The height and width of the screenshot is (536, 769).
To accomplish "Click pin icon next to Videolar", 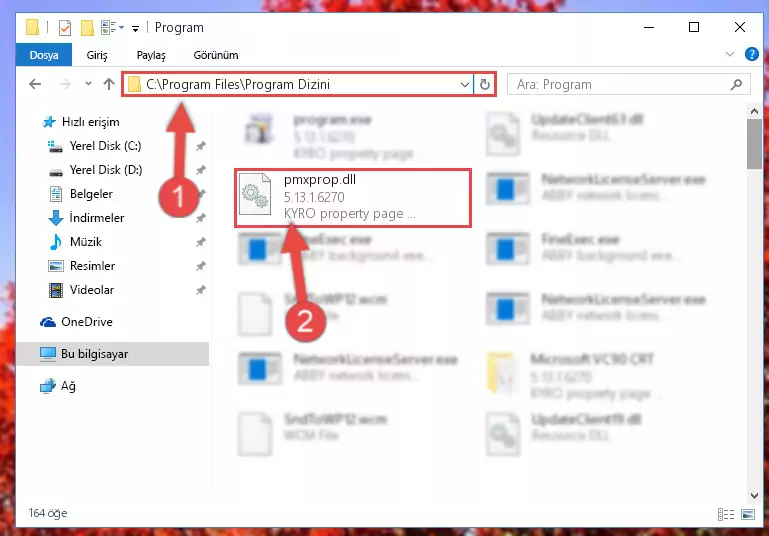I will click(x=201, y=290).
